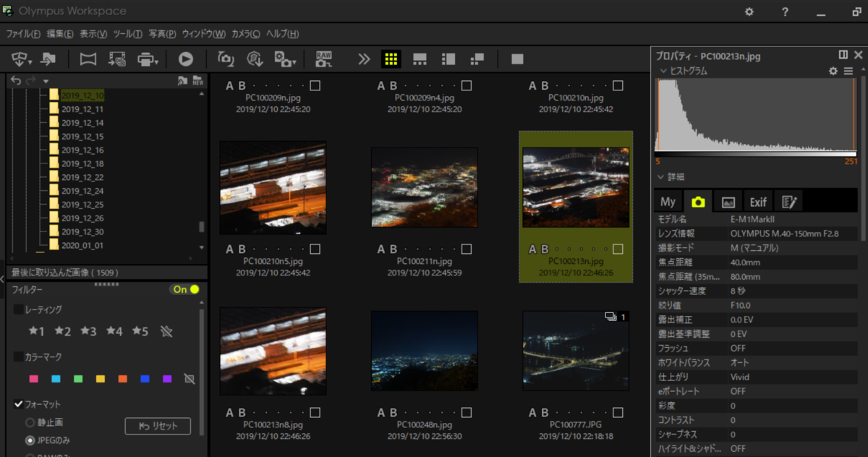Switch to side list with preview layout
868x457 pixels.
pyautogui.click(x=448, y=59)
